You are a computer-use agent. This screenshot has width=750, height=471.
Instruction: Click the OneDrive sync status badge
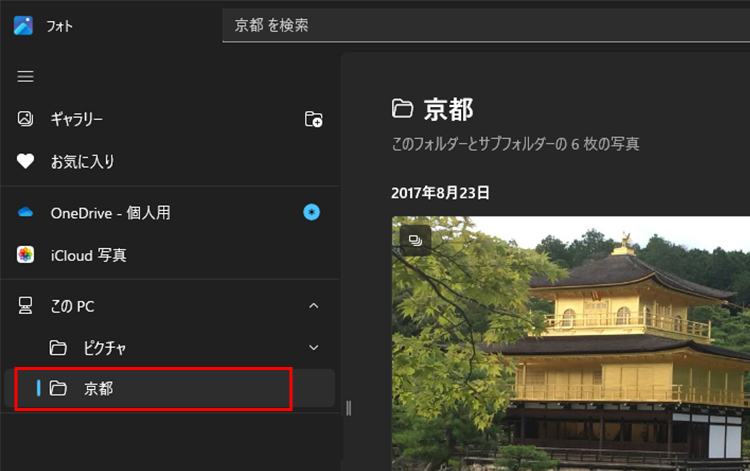click(312, 213)
